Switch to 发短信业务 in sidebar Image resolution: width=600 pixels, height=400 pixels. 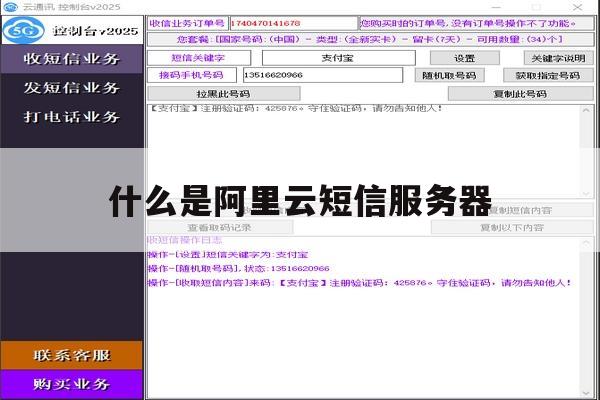click(x=72, y=88)
